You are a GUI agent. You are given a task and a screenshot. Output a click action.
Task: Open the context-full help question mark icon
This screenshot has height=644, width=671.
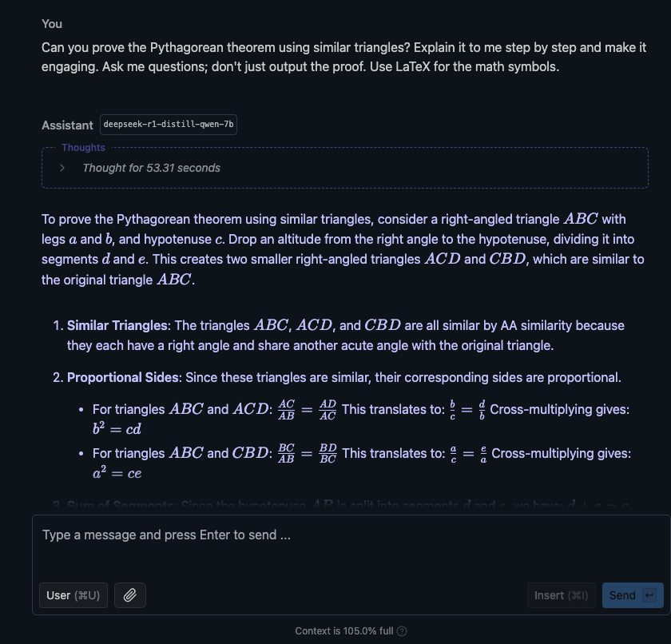point(402,631)
